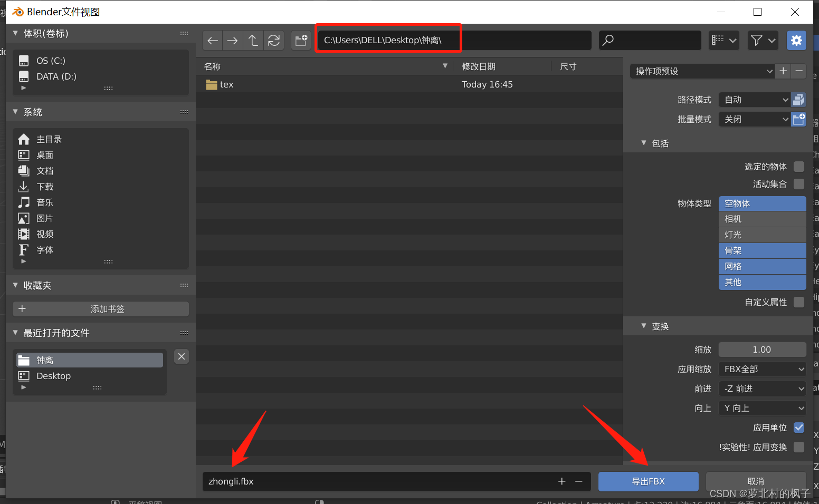Click the 缩放 1.00 value field
Viewport: 819px width, 504px height.
pos(763,350)
